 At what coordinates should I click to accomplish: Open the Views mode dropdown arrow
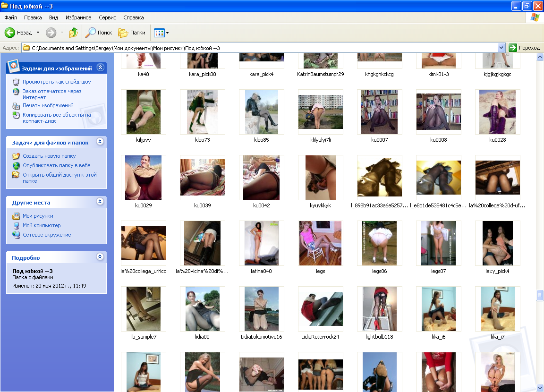[x=168, y=33]
